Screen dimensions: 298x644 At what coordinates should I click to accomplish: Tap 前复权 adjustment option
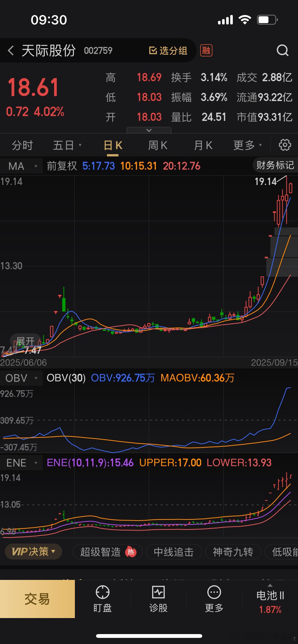pyautogui.click(x=62, y=166)
